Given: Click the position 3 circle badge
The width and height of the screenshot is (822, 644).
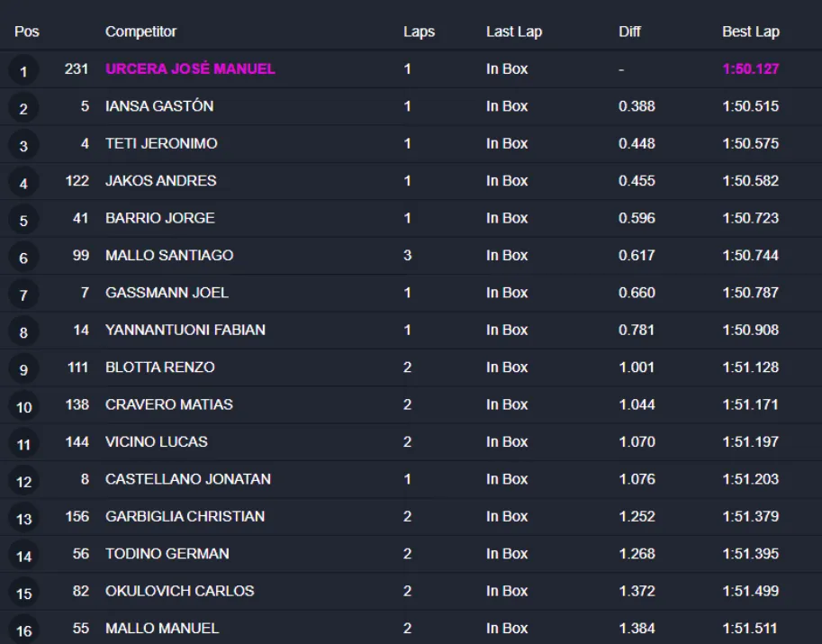Looking at the screenshot, I should [x=23, y=146].
